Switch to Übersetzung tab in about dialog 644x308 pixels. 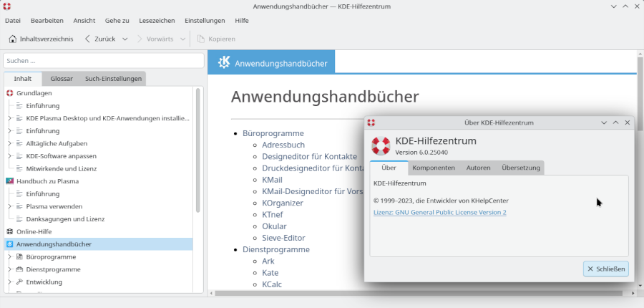521,168
